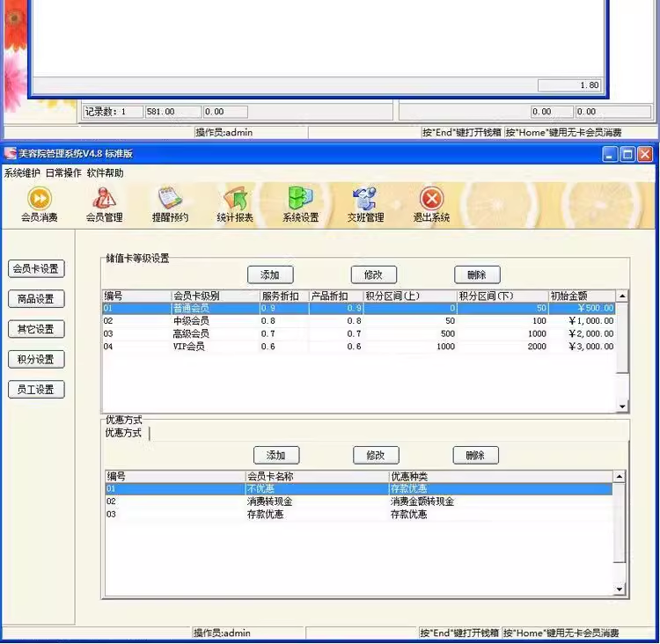Sort by 优惠种类 column header

pyautogui.click(x=501, y=477)
